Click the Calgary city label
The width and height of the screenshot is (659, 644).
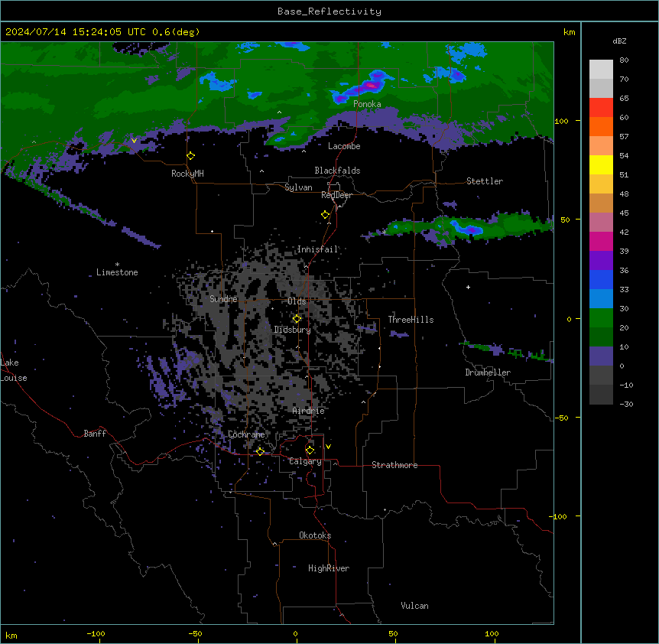[306, 461]
